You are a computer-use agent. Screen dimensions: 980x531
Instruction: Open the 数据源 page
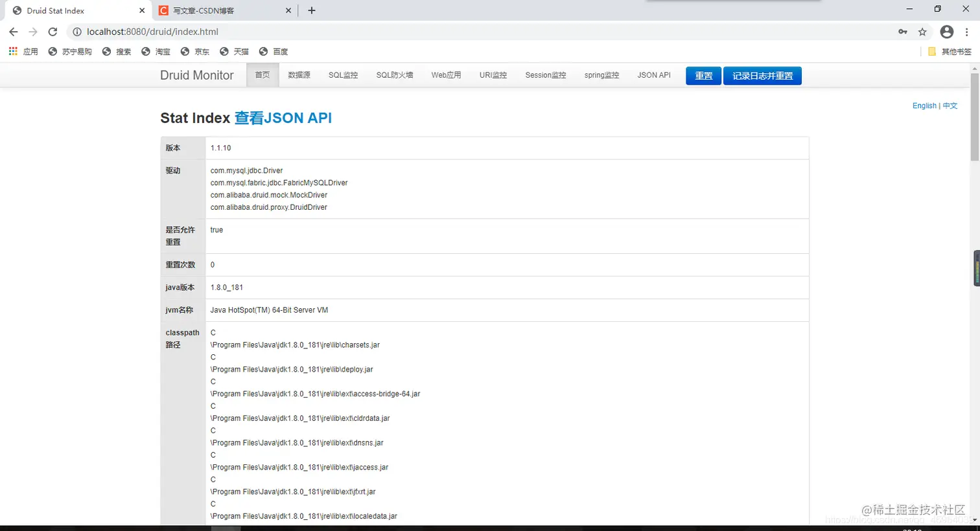(299, 75)
